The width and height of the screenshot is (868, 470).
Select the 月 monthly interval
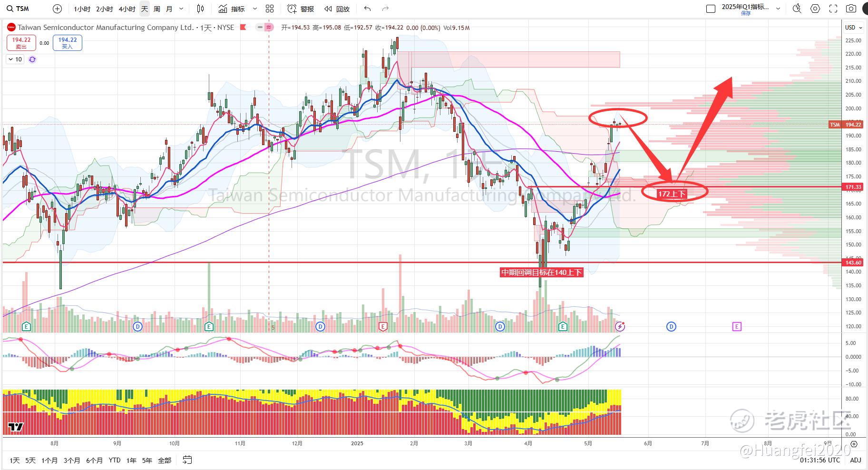(x=169, y=9)
